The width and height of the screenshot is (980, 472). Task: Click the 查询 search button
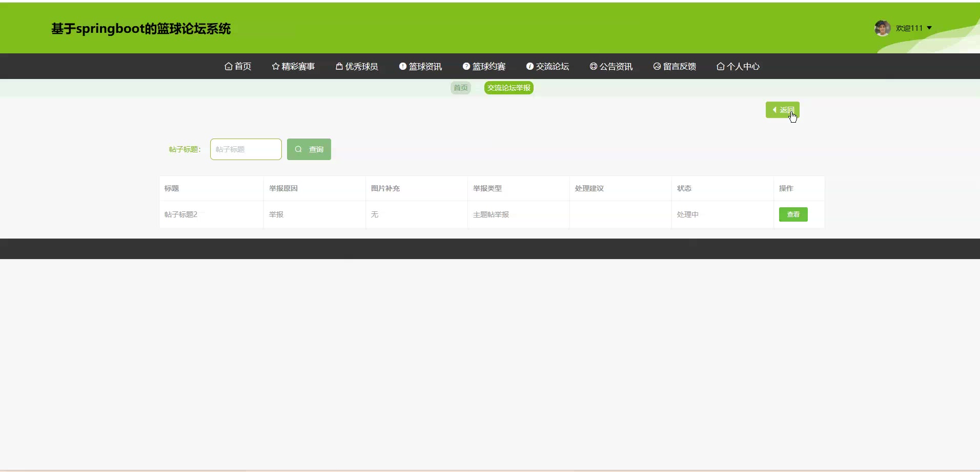(309, 149)
